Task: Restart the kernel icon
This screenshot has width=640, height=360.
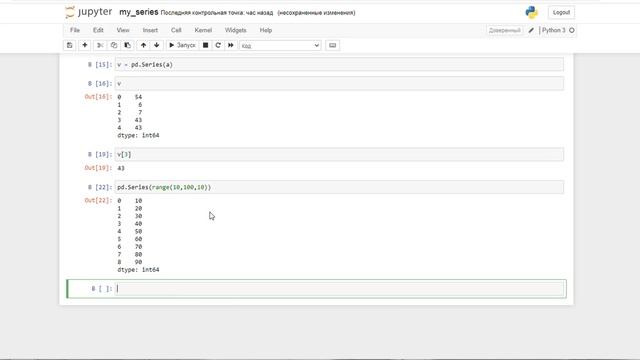Action: coord(218,45)
